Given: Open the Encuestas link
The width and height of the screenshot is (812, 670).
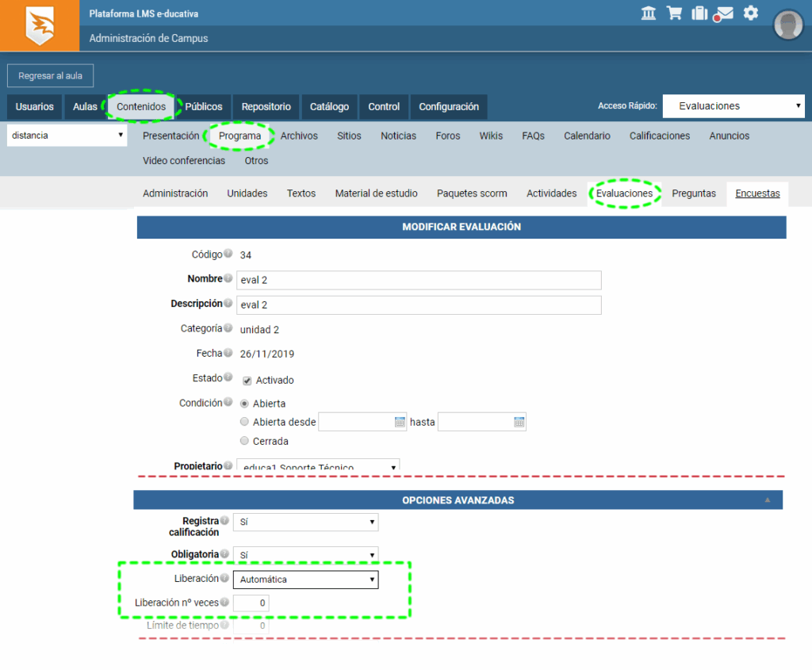Looking at the screenshot, I should tap(757, 193).
